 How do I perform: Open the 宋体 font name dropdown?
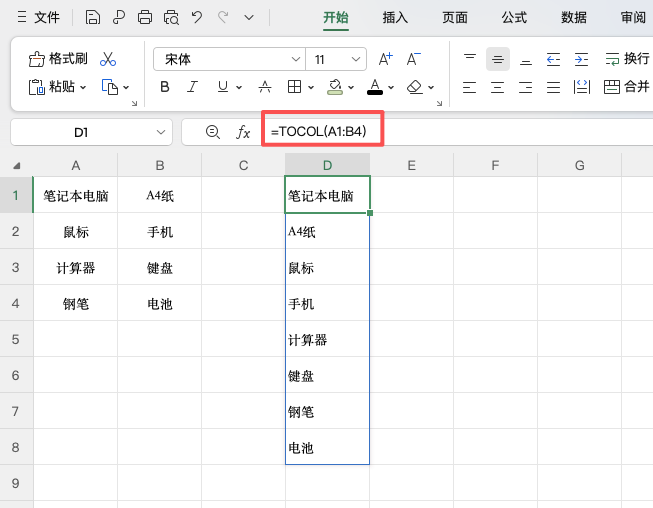[296, 59]
